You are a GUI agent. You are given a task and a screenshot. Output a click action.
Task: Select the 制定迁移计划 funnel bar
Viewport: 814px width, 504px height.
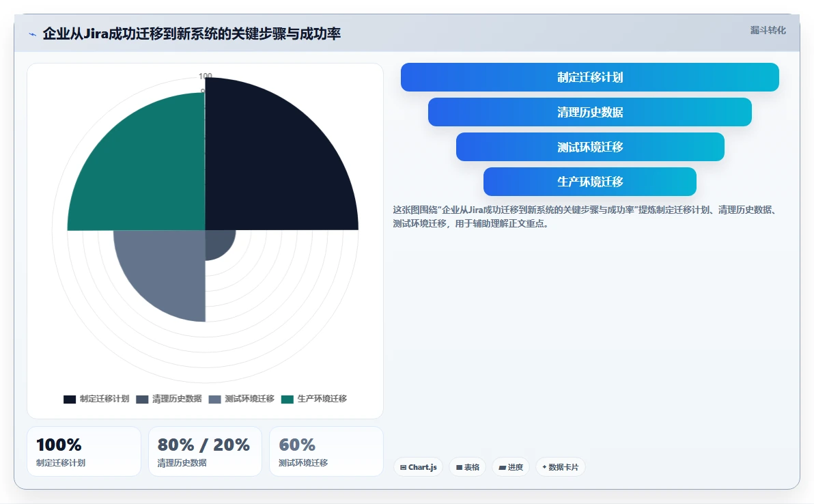click(x=590, y=77)
